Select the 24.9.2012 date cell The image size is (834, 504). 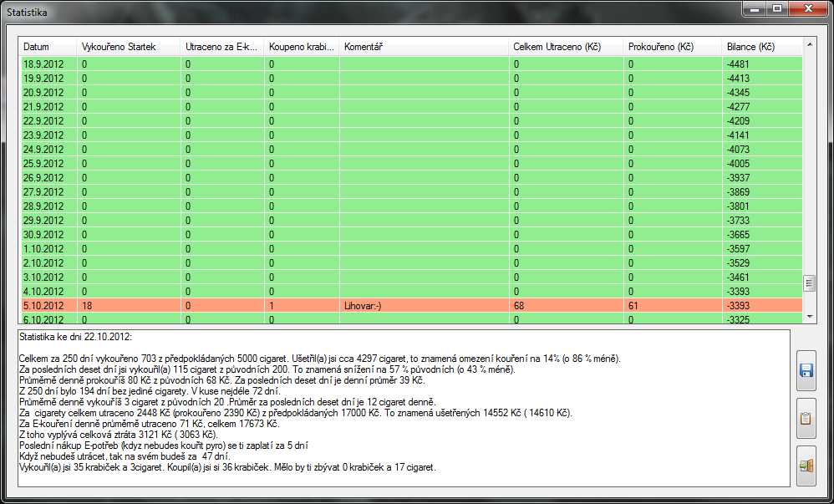49,149
